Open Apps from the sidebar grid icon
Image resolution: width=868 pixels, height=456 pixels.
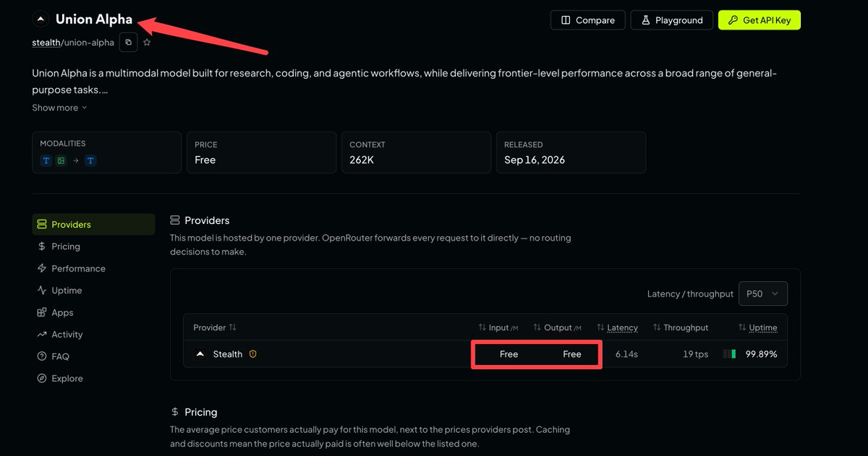coord(42,313)
